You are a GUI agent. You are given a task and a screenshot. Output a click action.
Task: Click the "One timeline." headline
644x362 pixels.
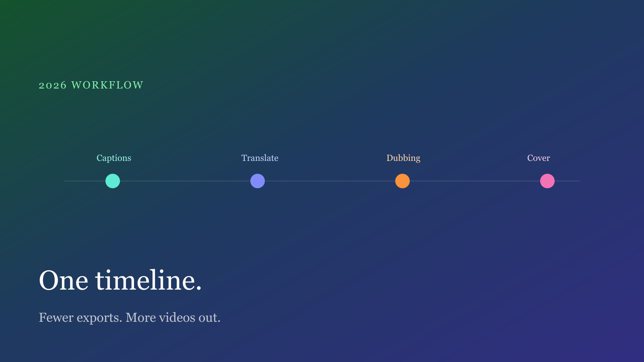(x=120, y=280)
